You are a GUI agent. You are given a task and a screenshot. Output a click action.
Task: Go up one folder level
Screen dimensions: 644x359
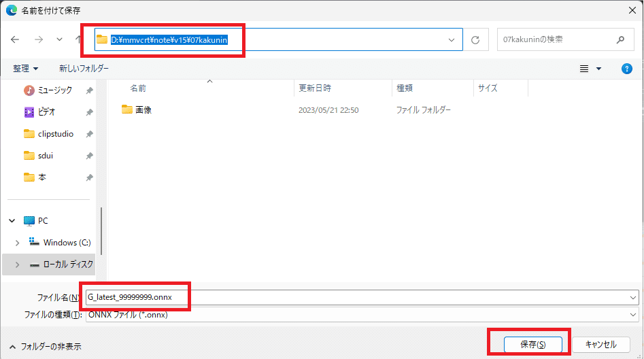tap(78, 39)
